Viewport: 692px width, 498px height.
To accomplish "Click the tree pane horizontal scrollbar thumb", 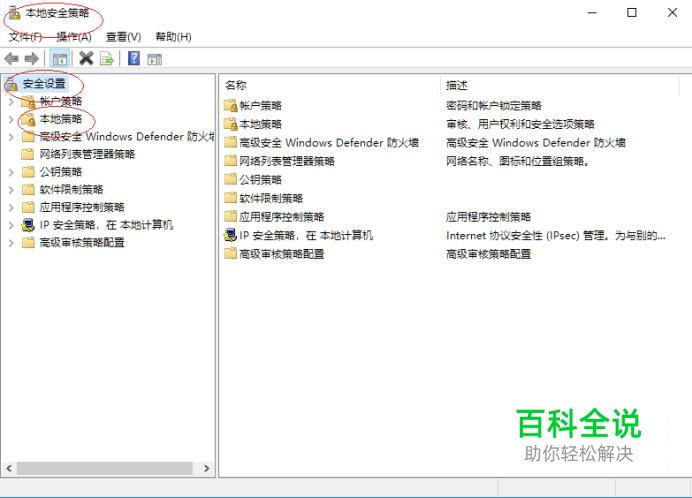I will pos(105,468).
